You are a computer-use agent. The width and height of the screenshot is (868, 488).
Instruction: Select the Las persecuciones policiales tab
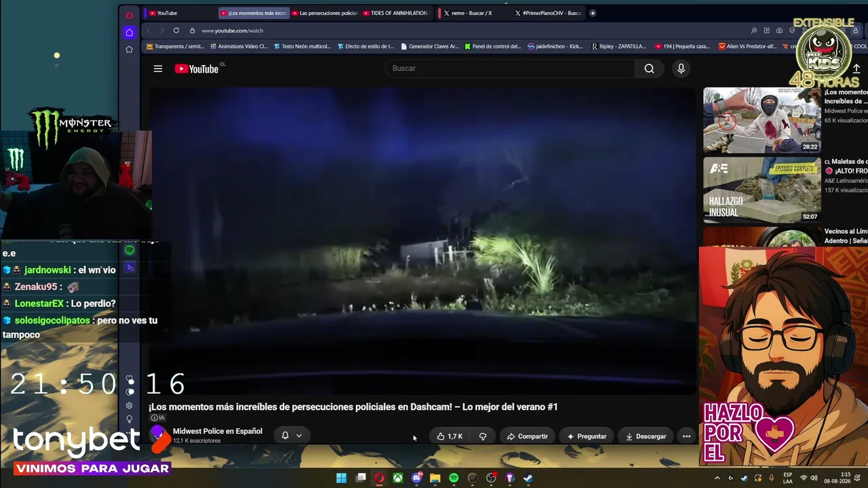pos(324,13)
